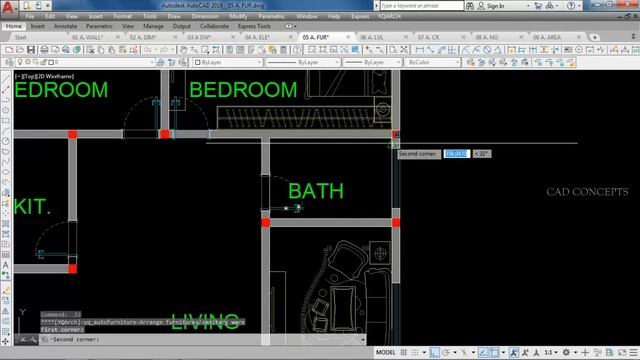This screenshot has width=640, height=360.
Task: Expand the Polar tracking angle arrow
Action: pos(455,352)
